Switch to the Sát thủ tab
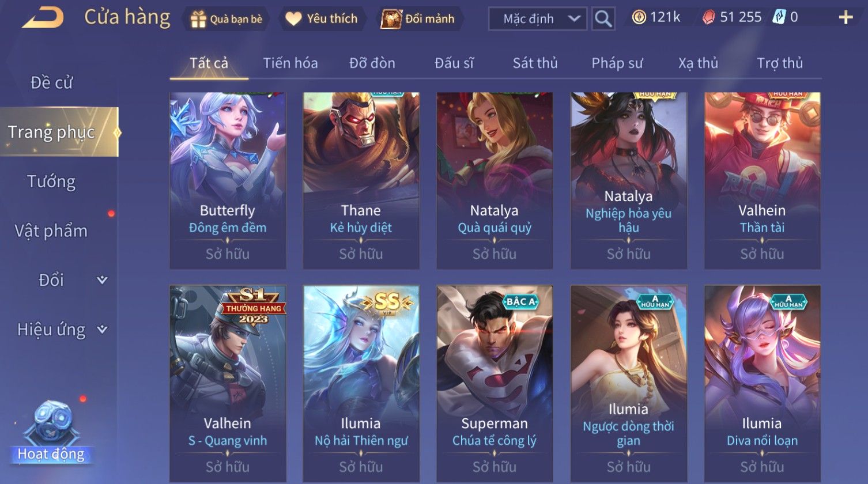The height and width of the screenshot is (484, 868). 535,63
